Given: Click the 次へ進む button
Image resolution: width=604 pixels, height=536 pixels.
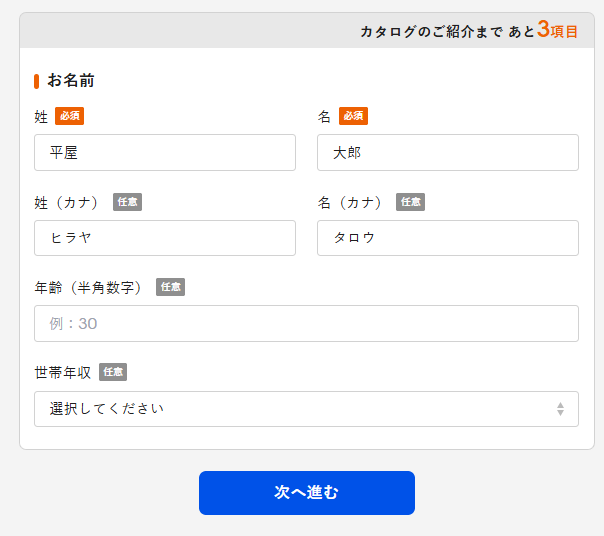Looking at the screenshot, I should tap(307, 493).
